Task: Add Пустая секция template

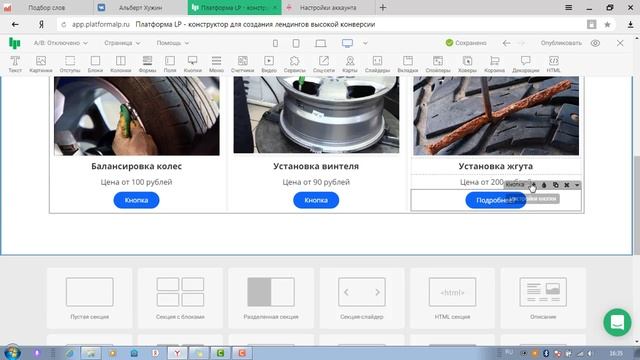Action: click(x=89, y=298)
